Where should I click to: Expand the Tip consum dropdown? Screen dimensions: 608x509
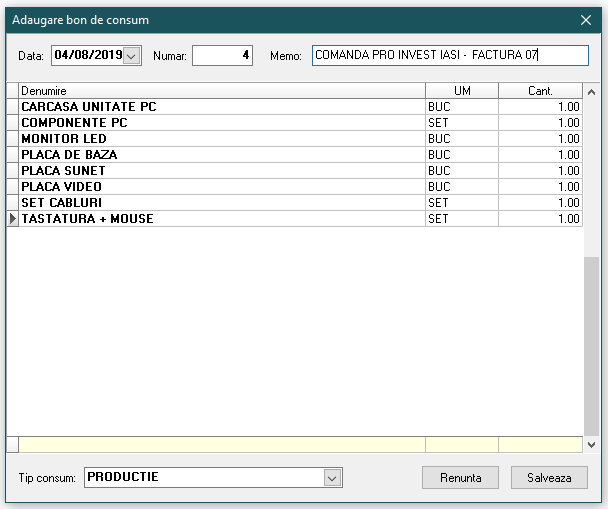click(x=333, y=478)
